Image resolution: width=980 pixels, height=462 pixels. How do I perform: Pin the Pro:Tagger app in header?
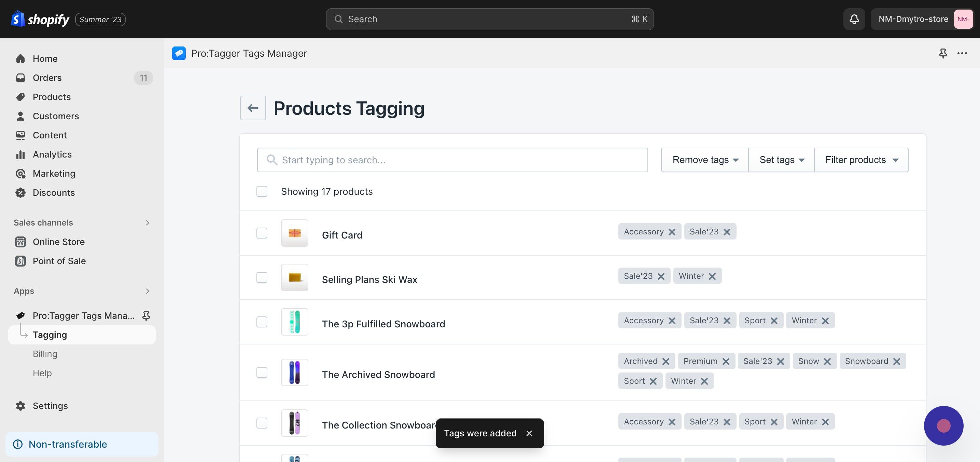943,53
